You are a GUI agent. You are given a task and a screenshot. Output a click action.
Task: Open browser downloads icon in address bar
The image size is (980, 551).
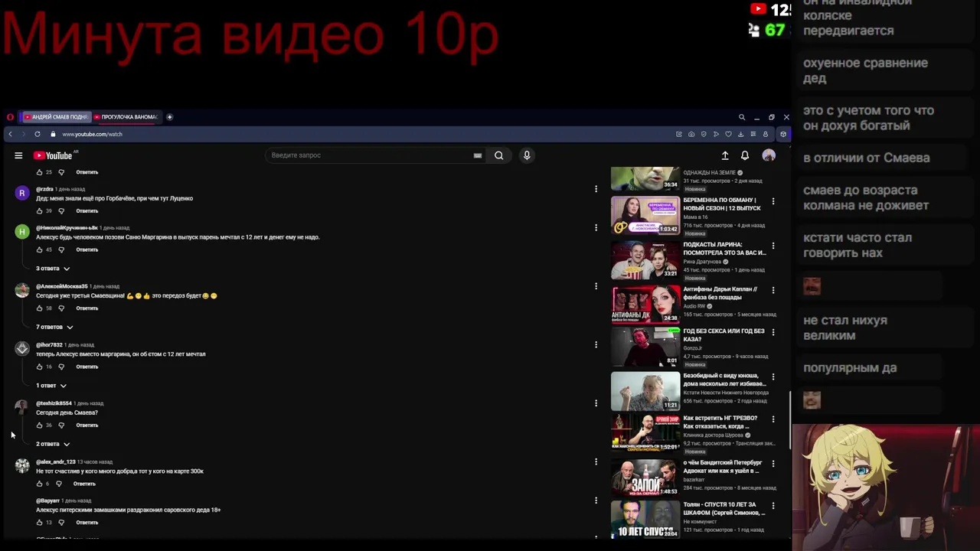[x=740, y=134]
